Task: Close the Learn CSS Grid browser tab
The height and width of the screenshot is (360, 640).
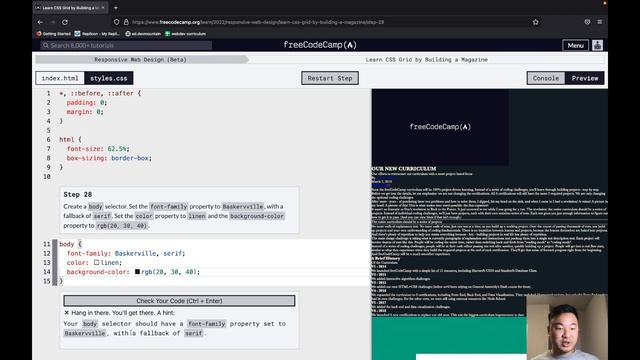Action: [103, 7]
